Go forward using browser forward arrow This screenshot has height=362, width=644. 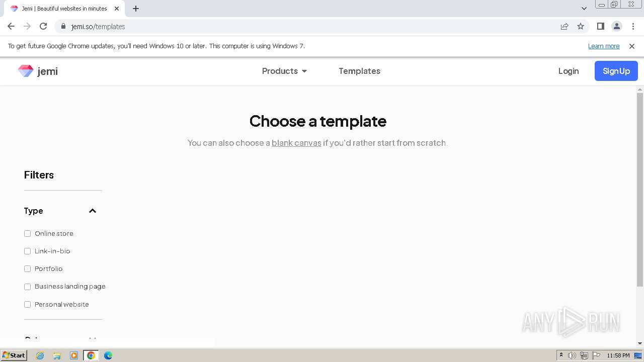click(x=27, y=26)
